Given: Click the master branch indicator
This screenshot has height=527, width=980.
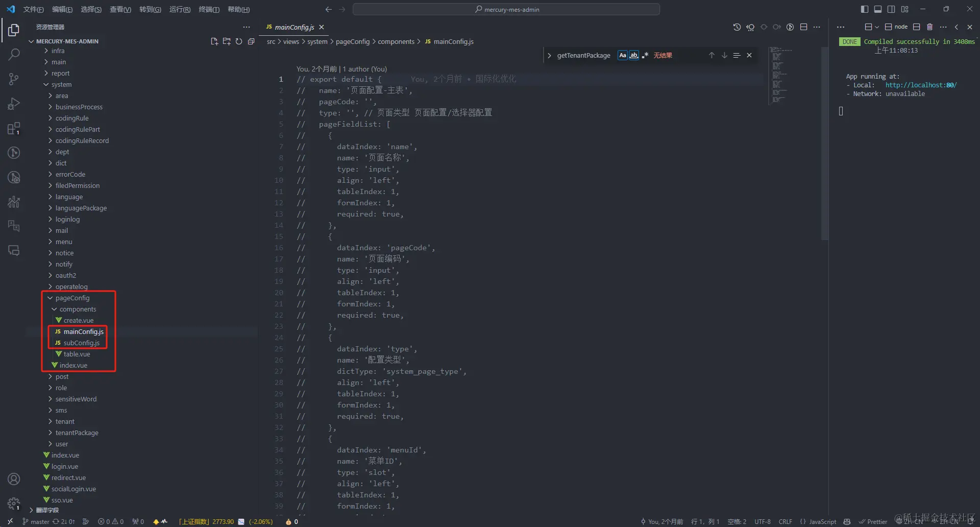Looking at the screenshot, I should (36, 521).
